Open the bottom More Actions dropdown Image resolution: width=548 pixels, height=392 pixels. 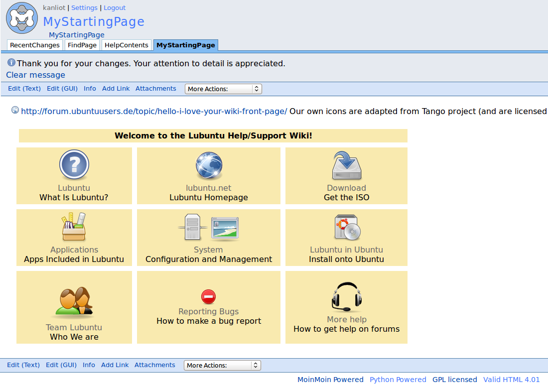[222, 366]
